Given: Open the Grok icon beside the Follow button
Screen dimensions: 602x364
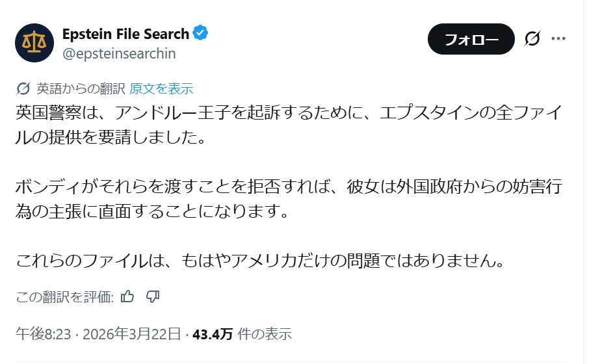Looking at the screenshot, I should click(532, 40).
